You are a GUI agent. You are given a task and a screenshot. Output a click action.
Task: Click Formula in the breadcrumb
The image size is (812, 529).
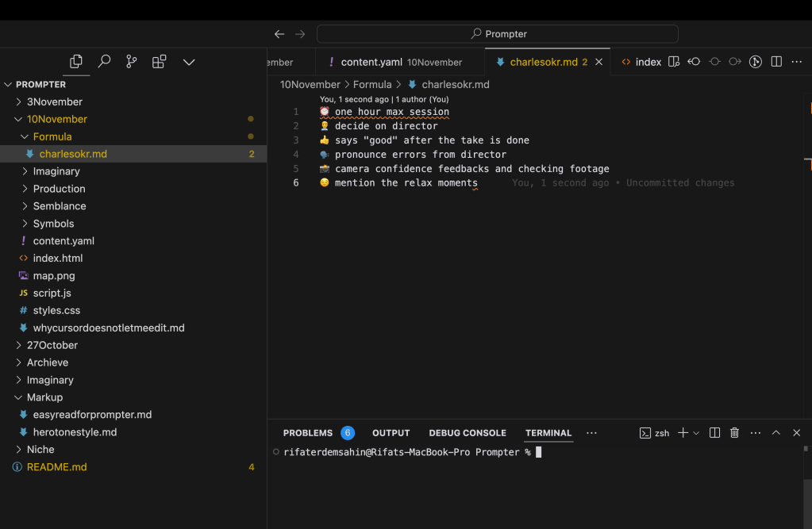pyautogui.click(x=372, y=84)
